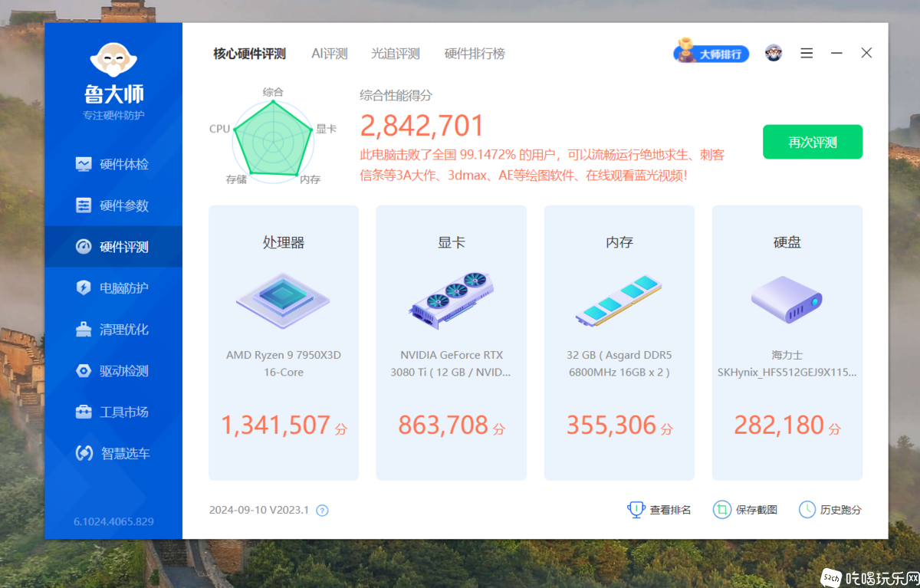The width and height of the screenshot is (920, 588).
Task: Open the 处理器 score card
Action: pos(284,343)
